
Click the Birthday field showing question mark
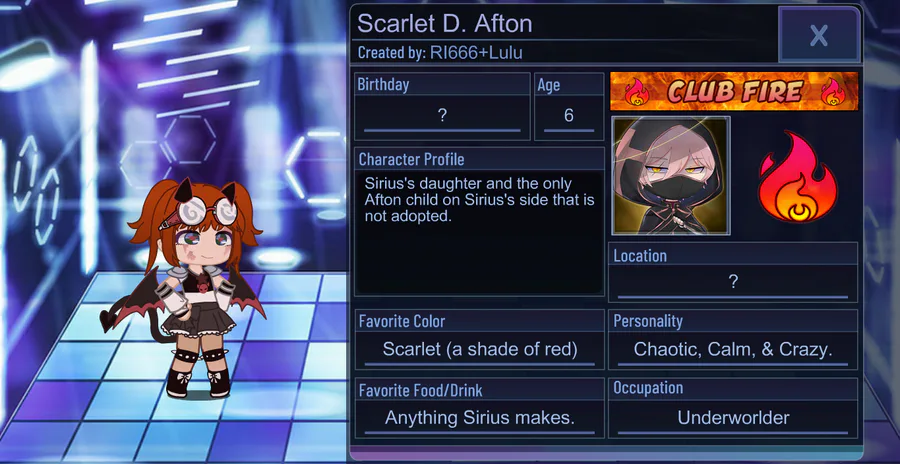click(442, 116)
